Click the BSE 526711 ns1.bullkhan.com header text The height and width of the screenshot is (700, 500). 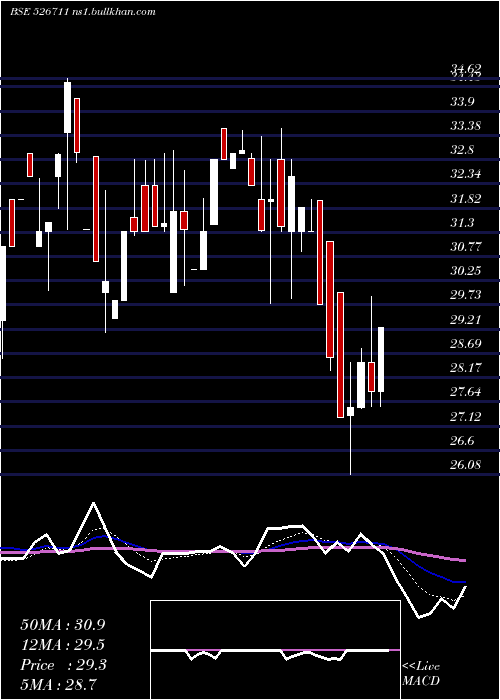pos(83,12)
